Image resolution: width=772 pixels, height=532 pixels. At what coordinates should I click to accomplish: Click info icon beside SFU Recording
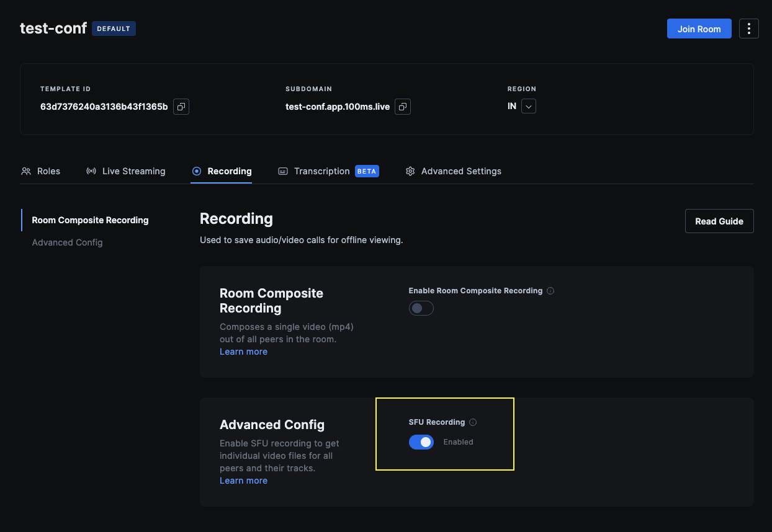point(473,422)
